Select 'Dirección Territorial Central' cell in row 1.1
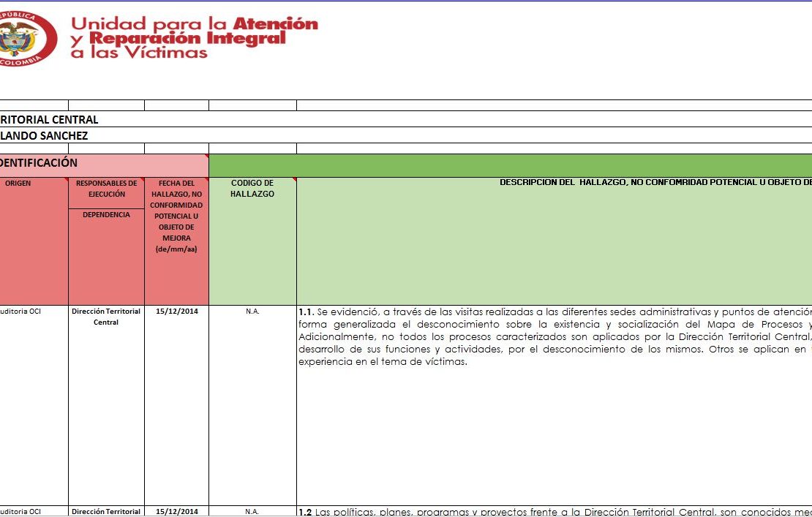The width and height of the screenshot is (812, 517). (106, 405)
